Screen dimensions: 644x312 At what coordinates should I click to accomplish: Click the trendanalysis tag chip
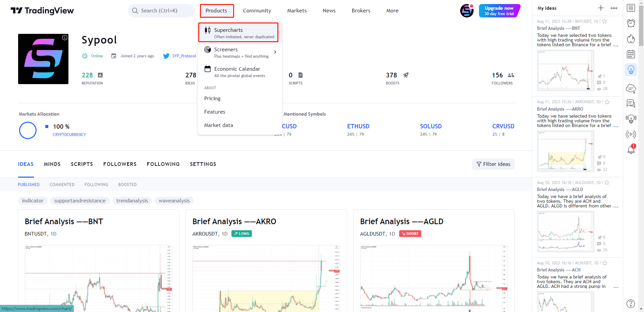[132, 201]
